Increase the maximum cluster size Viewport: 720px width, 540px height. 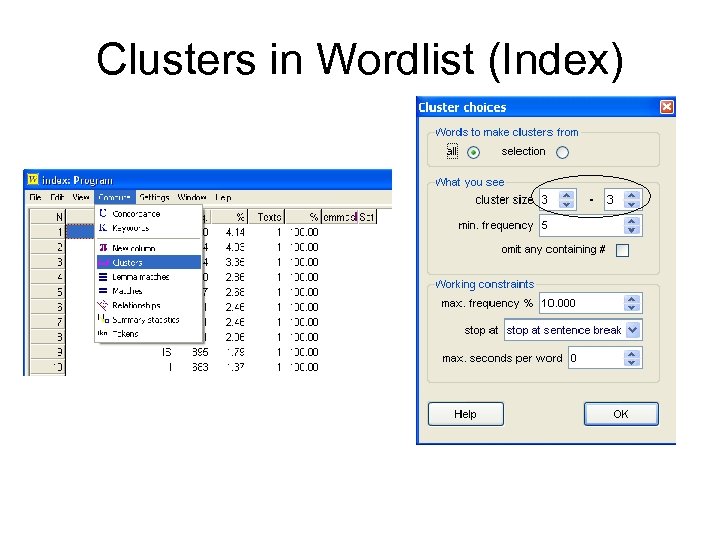point(632,195)
